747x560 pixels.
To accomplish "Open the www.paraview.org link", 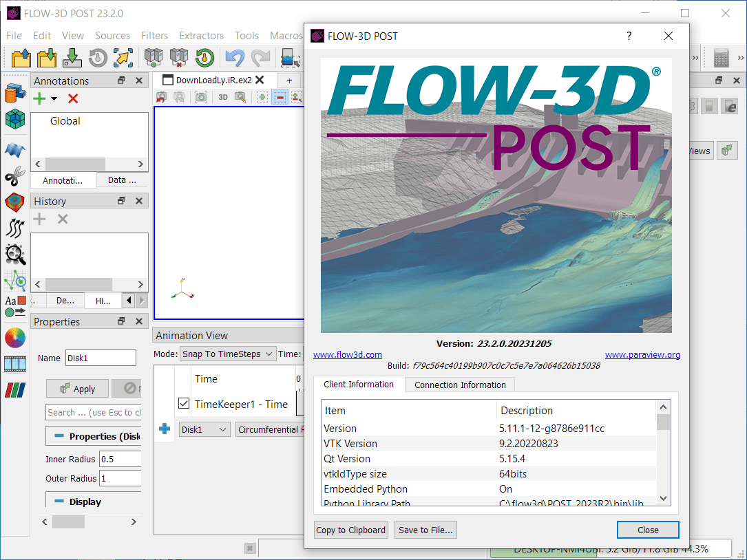I will 642,354.
